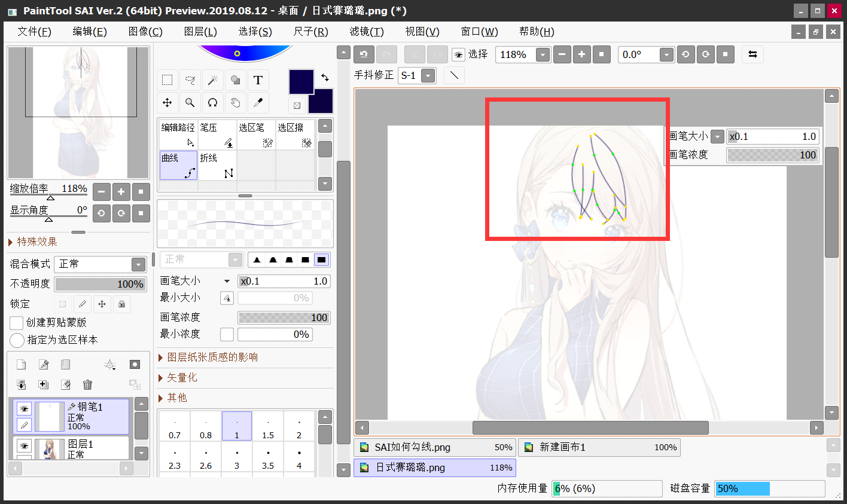Select the 选区笔 selection pen tool
Screen dimensions: 847x504
coord(256,135)
